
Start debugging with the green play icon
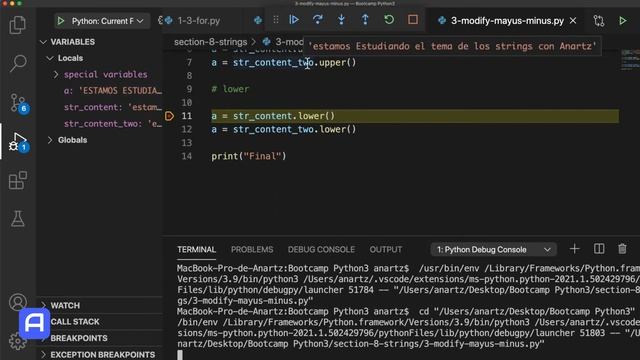[x=61, y=21]
